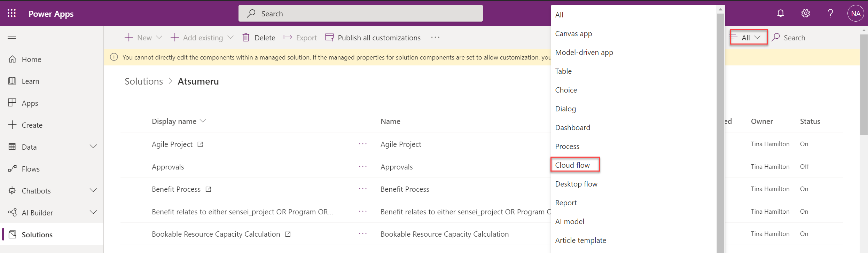Go to Home in the sidebar
The width and height of the screenshot is (868, 253).
52,59
